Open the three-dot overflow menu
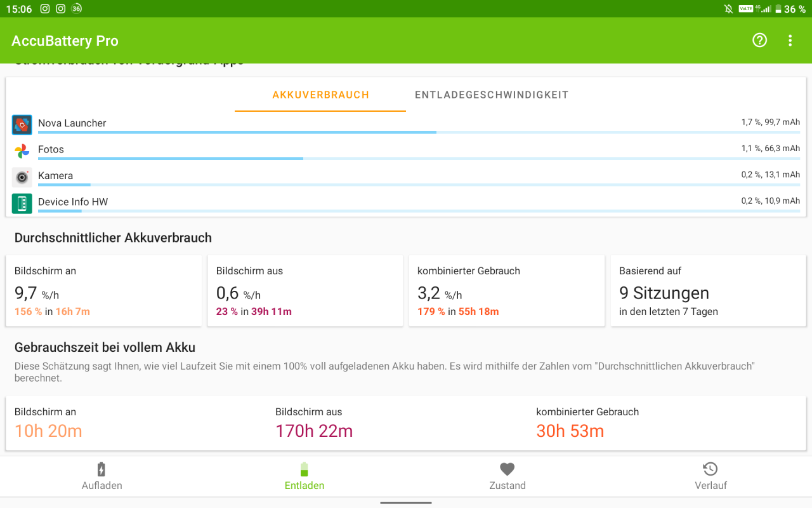This screenshot has width=812, height=508. click(x=790, y=41)
